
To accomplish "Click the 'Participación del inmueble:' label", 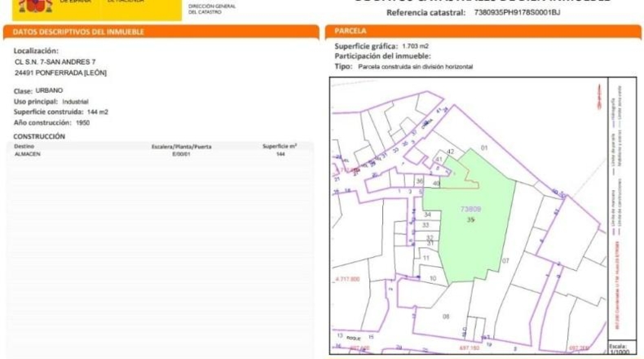I will [382, 56].
